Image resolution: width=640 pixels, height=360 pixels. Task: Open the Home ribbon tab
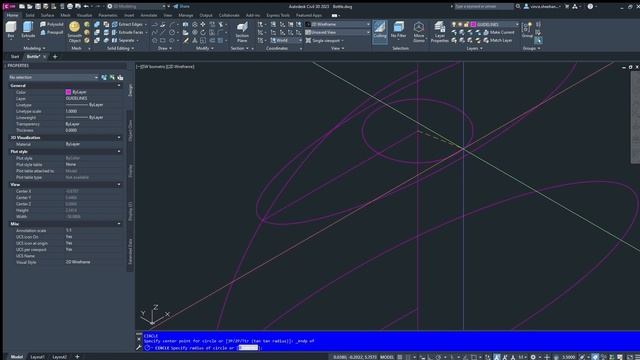tap(12, 15)
